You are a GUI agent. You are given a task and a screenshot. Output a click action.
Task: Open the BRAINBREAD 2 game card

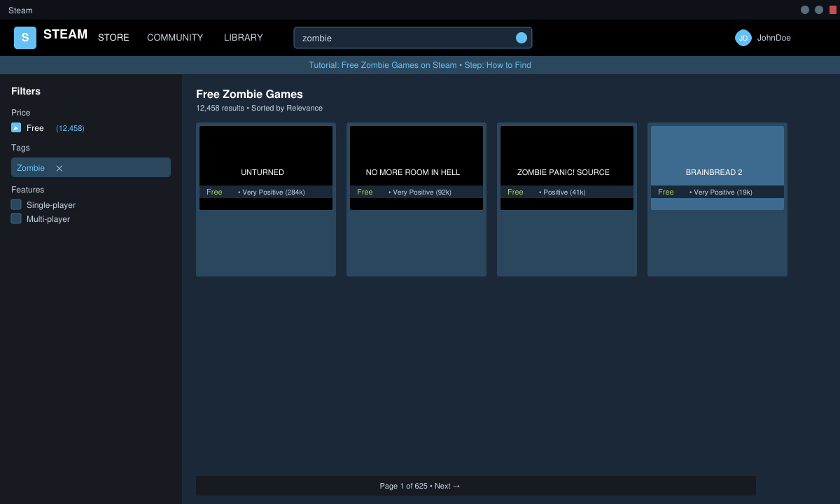(717, 199)
